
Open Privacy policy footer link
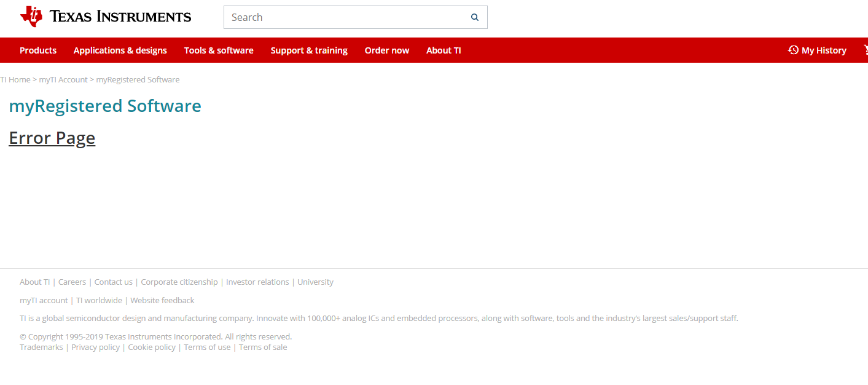click(95, 347)
